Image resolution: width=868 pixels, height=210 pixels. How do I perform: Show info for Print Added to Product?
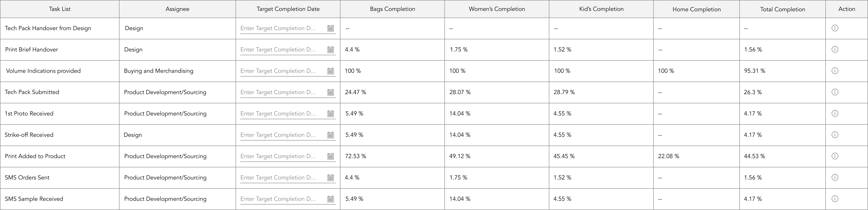click(x=835, y=156)
